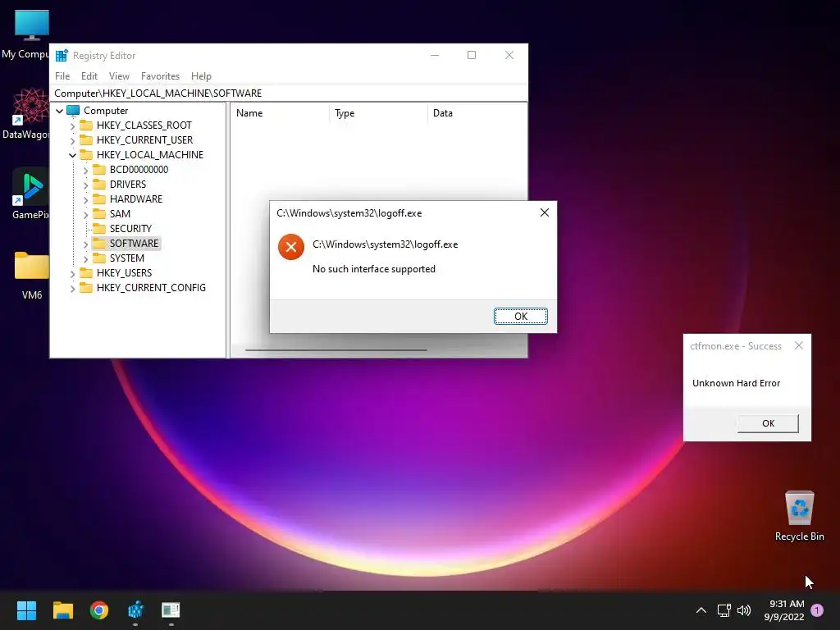Image resolution: width=840 pixels, height=630 pixels.
Task: Click the Type column header
Action: click(x=378, y=113)
